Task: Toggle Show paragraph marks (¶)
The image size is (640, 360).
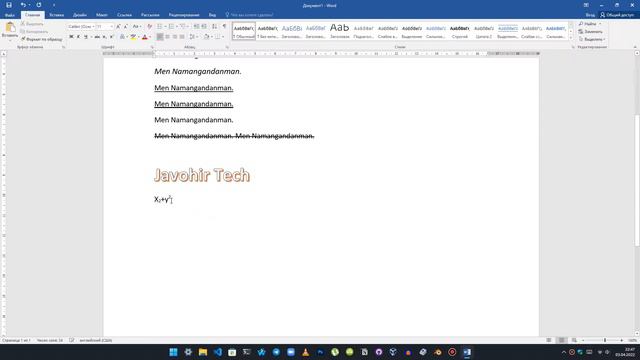Action: pos(224,27)
